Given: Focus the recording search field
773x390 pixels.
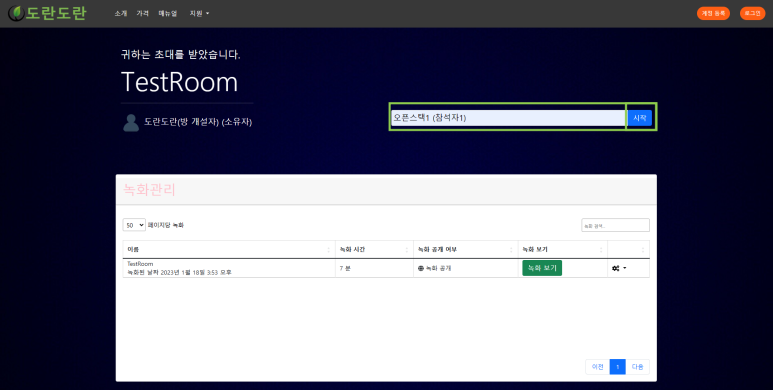Looking at the screenshot, I should [615, 225].
